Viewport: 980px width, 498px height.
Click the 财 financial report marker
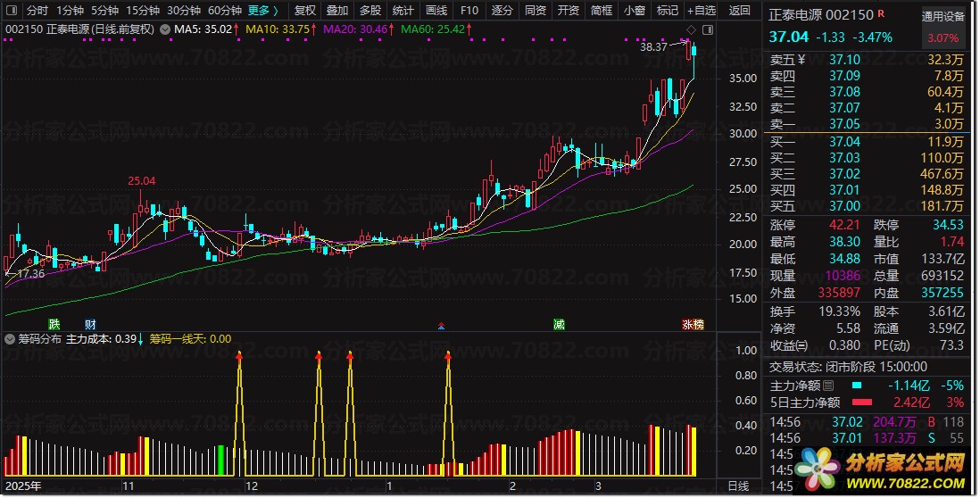pyautogui.click(x=89, y=324)
